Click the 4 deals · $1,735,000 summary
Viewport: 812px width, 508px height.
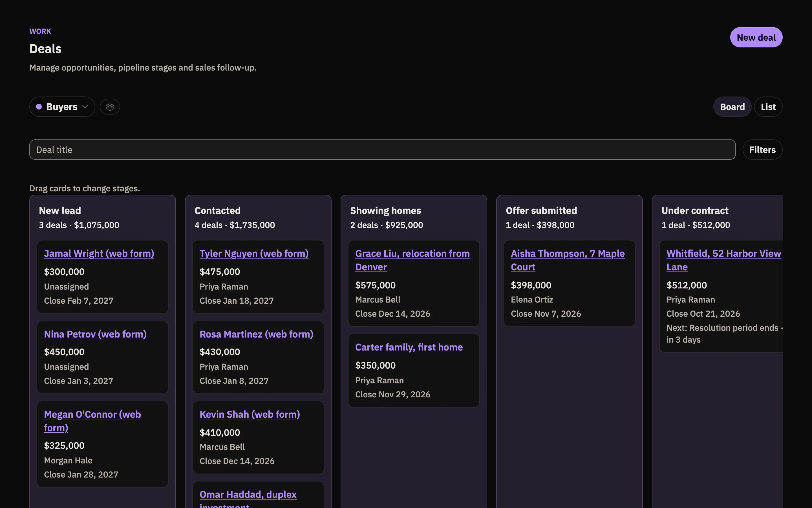pyautogui.click(x=235, y=225)
